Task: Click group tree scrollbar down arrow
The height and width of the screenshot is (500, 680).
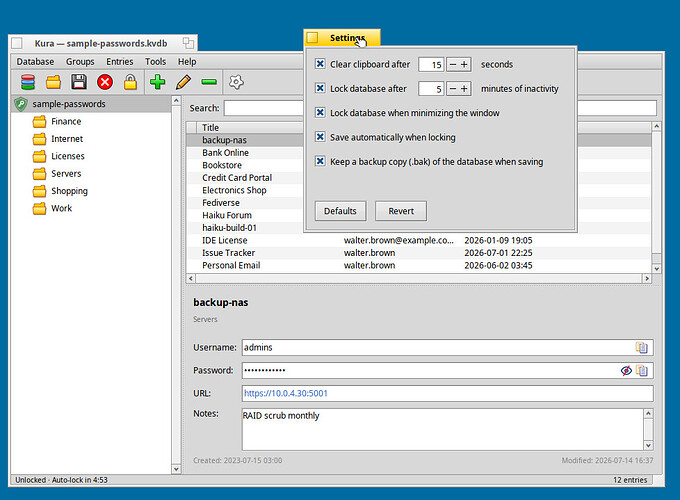Action: pyautogui.click(x=176, y=469)
